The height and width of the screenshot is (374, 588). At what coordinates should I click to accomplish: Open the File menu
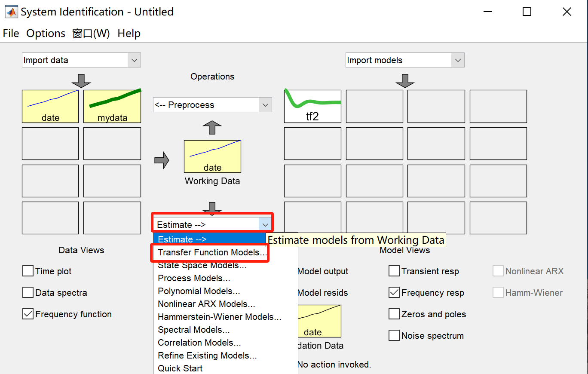(11, 34)
